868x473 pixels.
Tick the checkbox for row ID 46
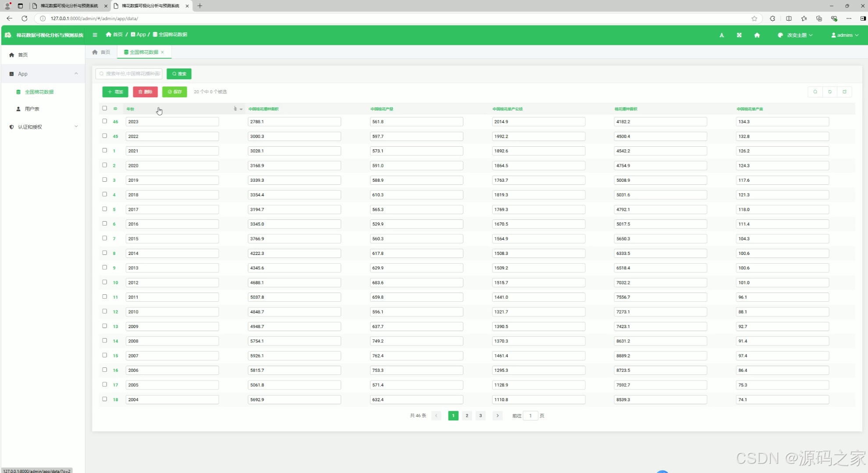[x=104, y=121]
